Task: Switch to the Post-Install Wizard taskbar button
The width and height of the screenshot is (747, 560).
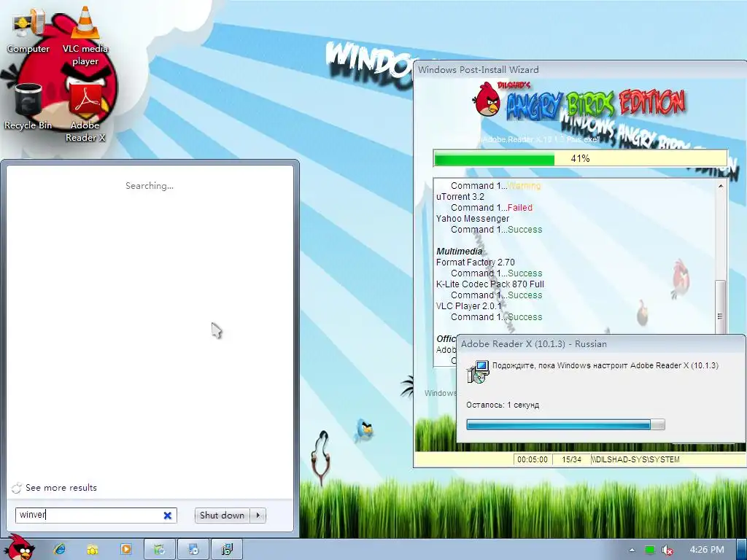Action: (x=227, y=549)
